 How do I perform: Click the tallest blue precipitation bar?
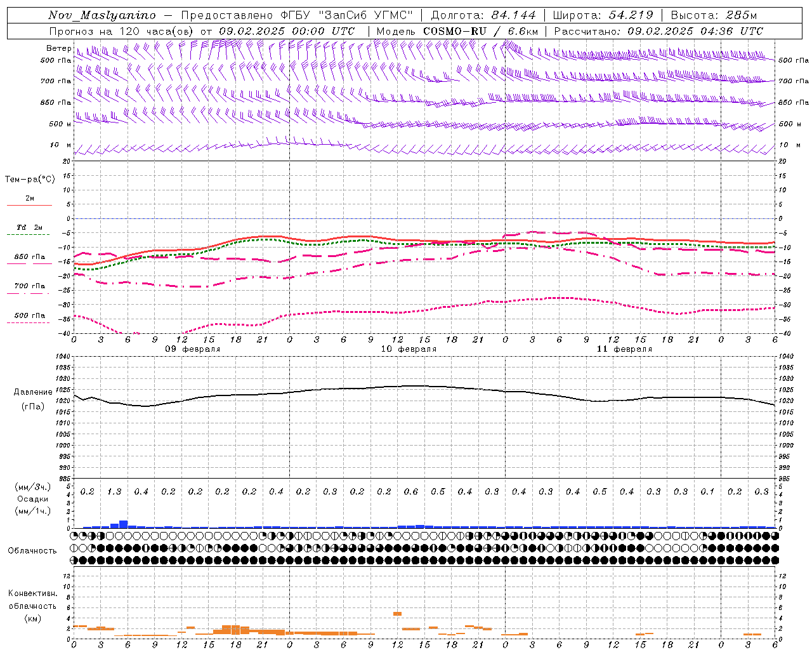124,524
